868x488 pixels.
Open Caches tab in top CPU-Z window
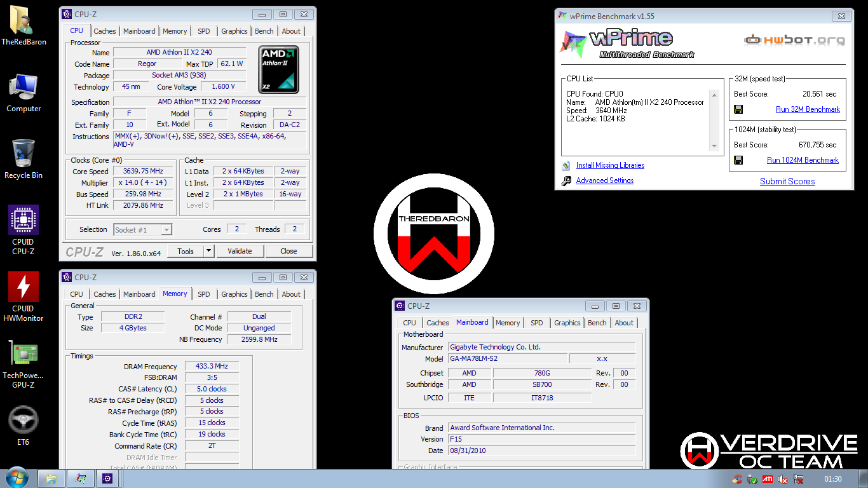[x=105, y=31]
